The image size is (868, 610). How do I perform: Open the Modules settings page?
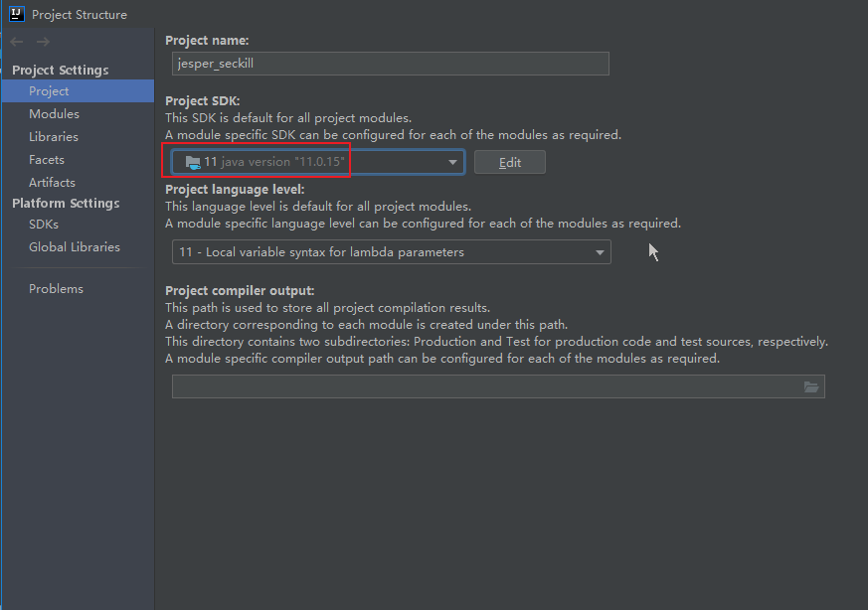pos(54,114)
